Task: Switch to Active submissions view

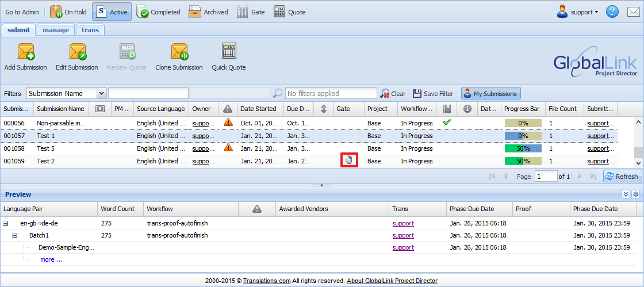Action: 112,12
